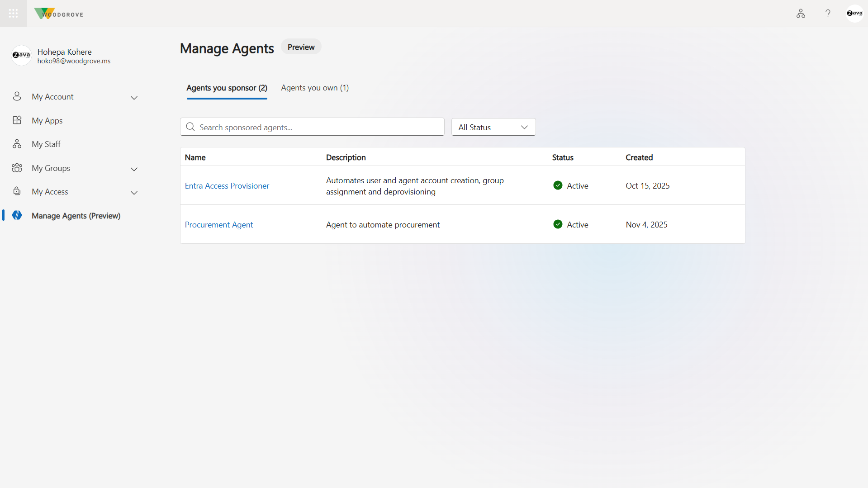Image resolution: width=868 pixels, height=488 pixels.
Task: Click the Woodgrove logo in the header
Action: point(58,13)
